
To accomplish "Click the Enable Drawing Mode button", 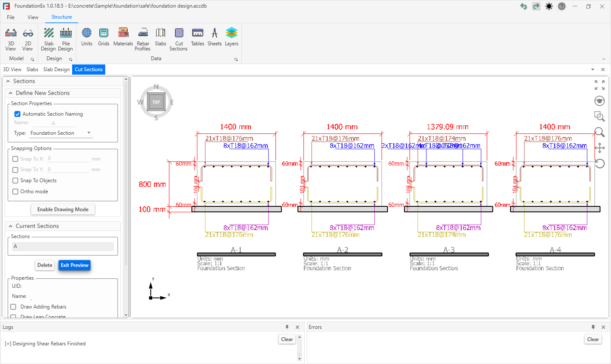I will 63,209.
